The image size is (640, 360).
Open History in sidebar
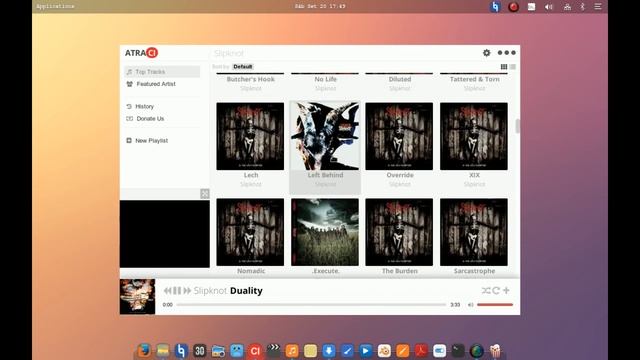tap(144, 106)
